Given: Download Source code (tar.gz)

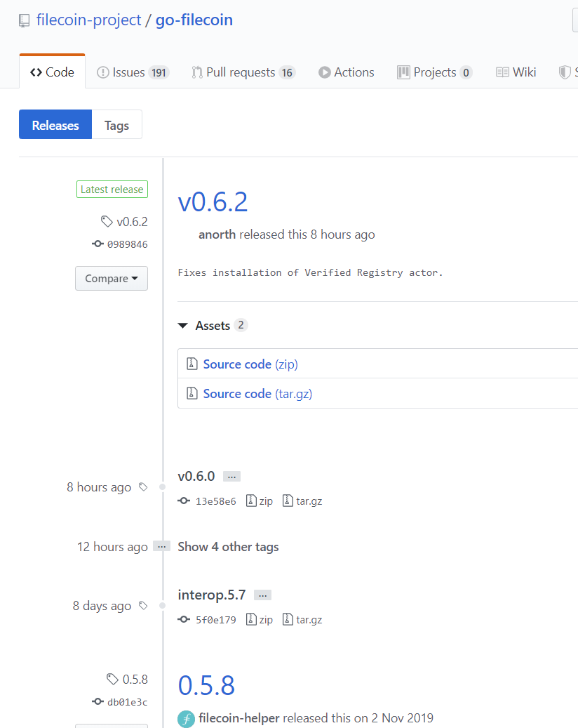Looking at the screenshot, I should point(257,394).
